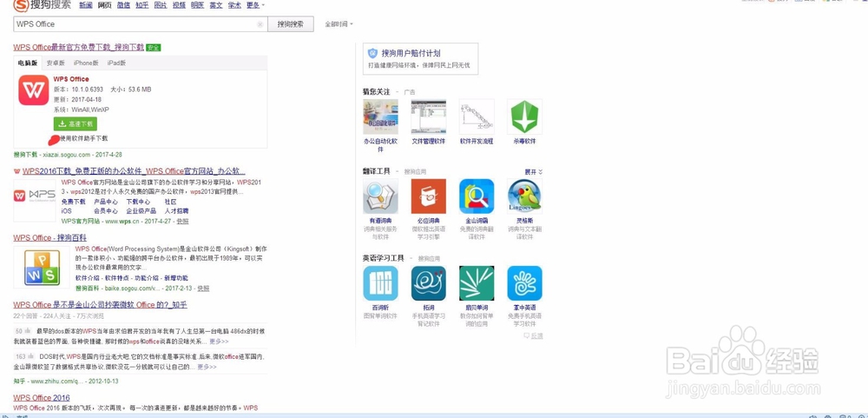Click the green 高速下载 button
Image resolution: width=868 pixels, height=418 pixels.
(x=76, y=123)
